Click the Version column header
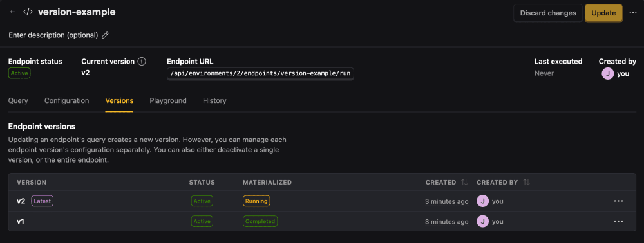Viewport: 644px width, 243px height. 32,182
